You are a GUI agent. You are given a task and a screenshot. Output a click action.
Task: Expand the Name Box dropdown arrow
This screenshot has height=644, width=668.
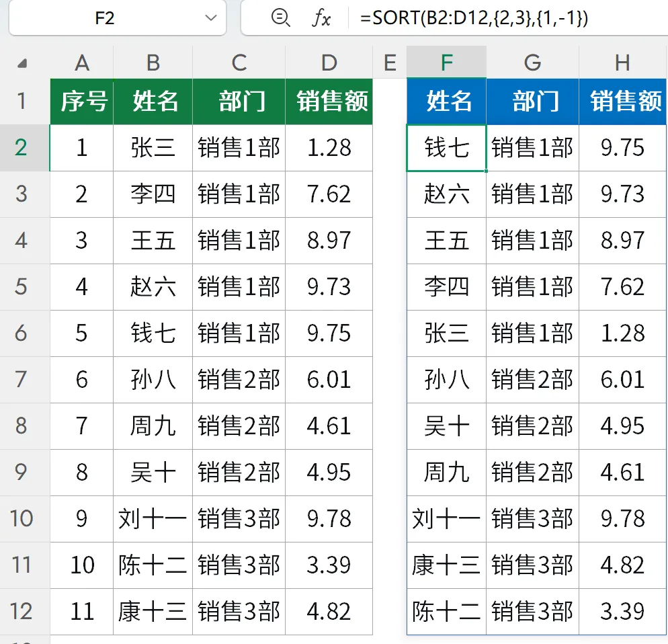[210, 18]
